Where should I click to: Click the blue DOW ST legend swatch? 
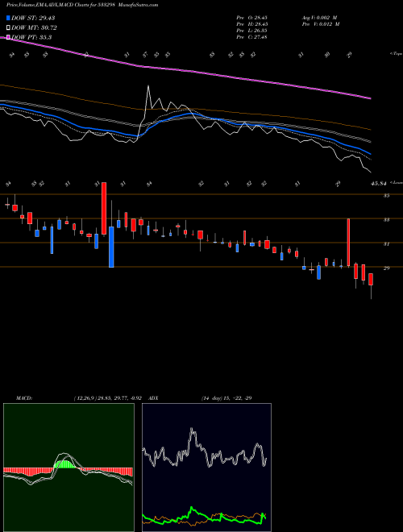tap(9, 18)
